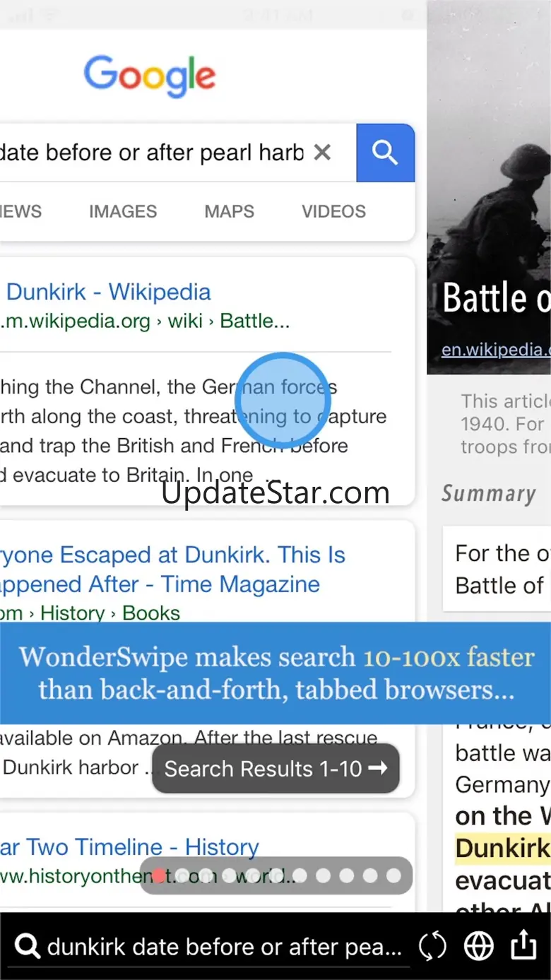
Task: Clear the Google search field with X
Action: pyautogui.click(x=322, y=152)
